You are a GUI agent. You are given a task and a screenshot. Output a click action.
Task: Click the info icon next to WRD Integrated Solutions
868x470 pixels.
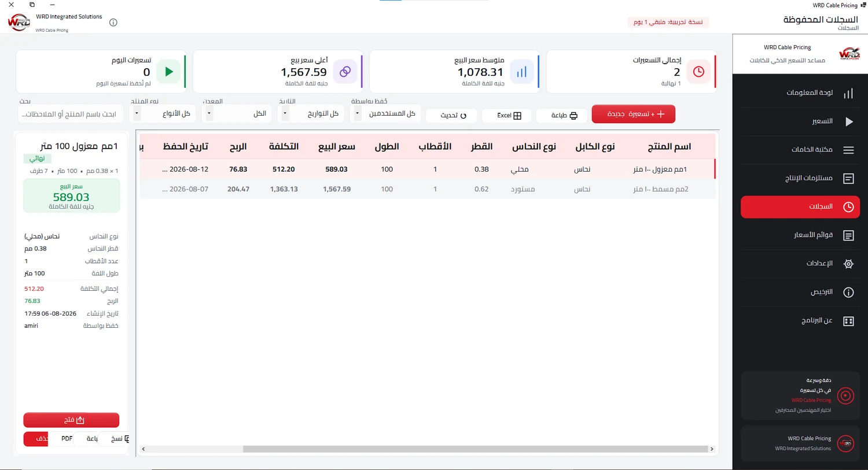pyautogui.click(x=113, y=23)
